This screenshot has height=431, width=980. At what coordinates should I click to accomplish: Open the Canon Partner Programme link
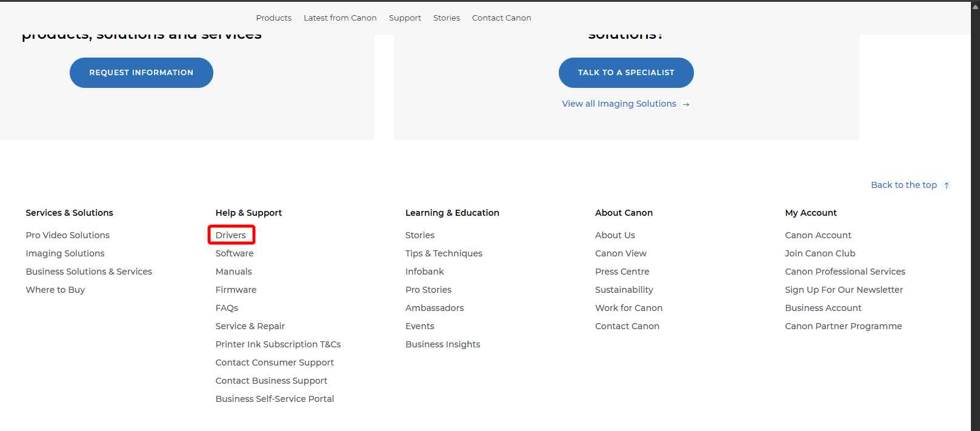tap(843, 326)
